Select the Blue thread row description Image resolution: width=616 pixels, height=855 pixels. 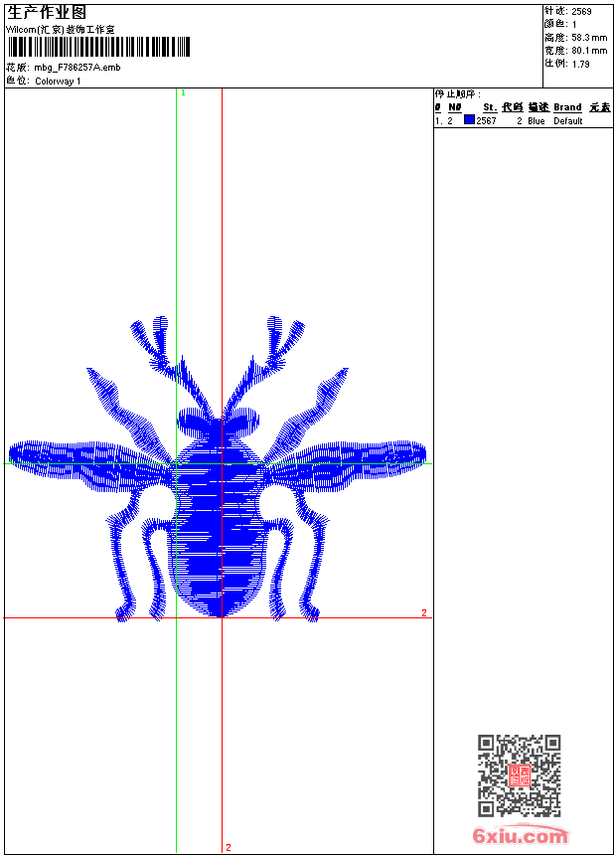537,120
